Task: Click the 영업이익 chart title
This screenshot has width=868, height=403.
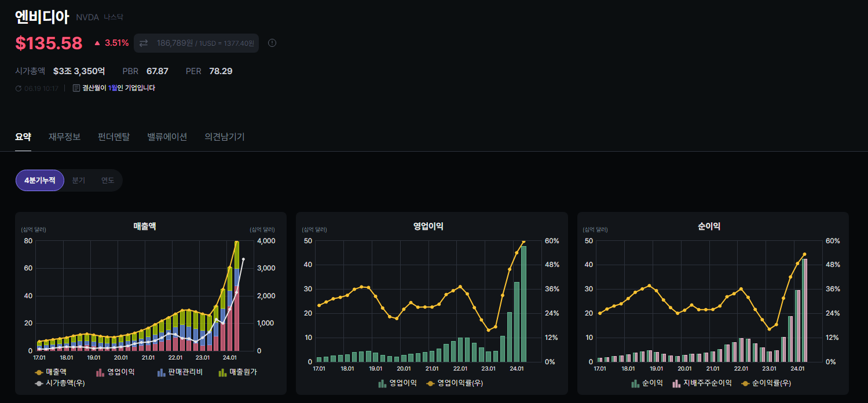Action: coord(428,226)
